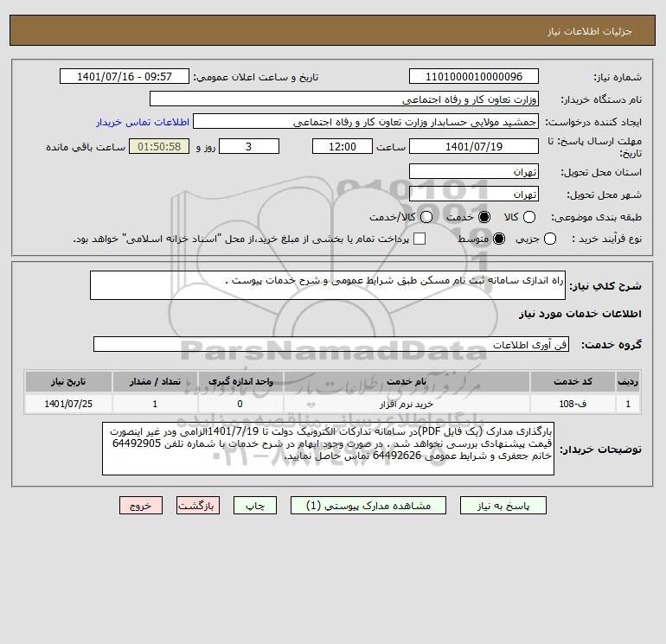Open مشاهده مدارک پیوستی (1) button

tap(368, 506)
